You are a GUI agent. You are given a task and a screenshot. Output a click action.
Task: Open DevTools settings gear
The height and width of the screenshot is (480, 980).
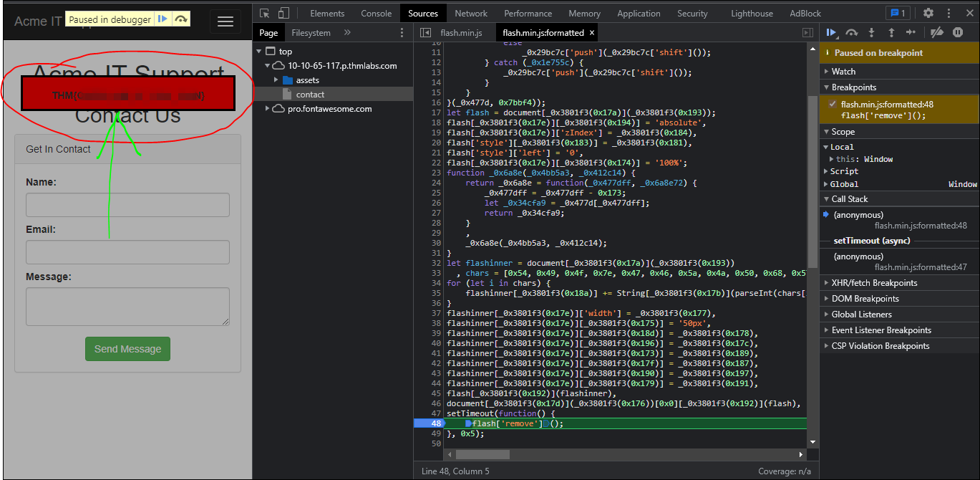tap(928, 13)
